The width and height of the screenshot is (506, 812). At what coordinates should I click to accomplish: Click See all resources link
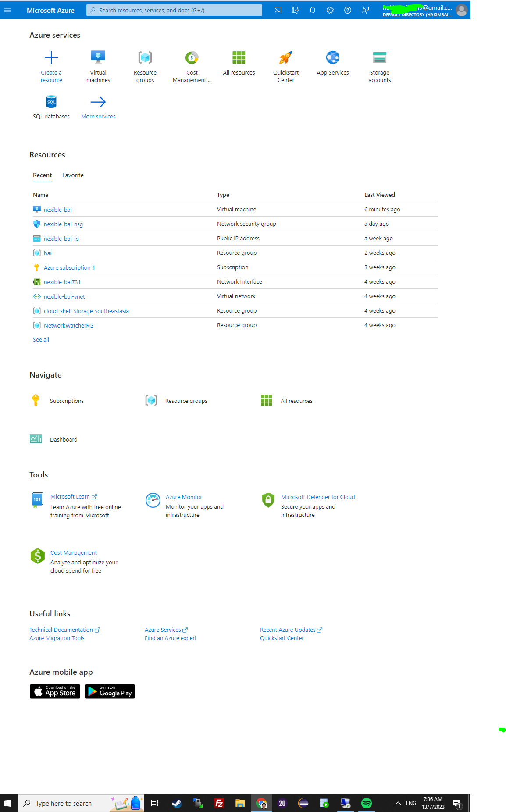point(41,340)
